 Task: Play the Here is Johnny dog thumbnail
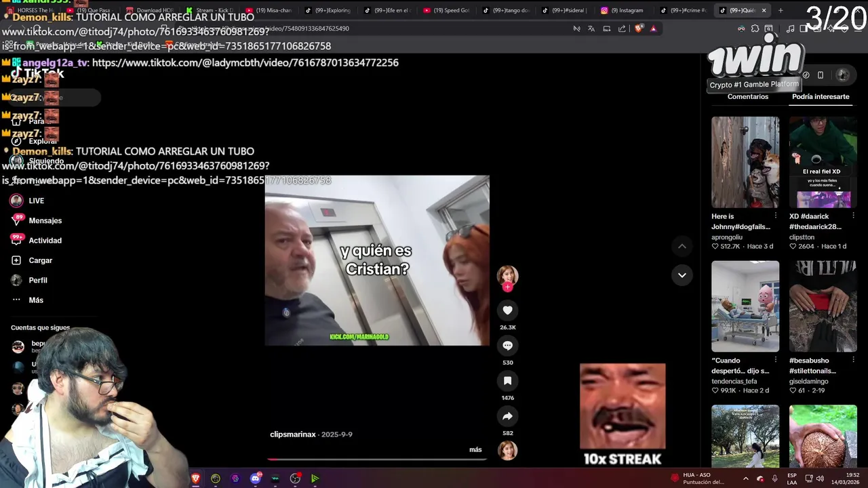point(745,162)
